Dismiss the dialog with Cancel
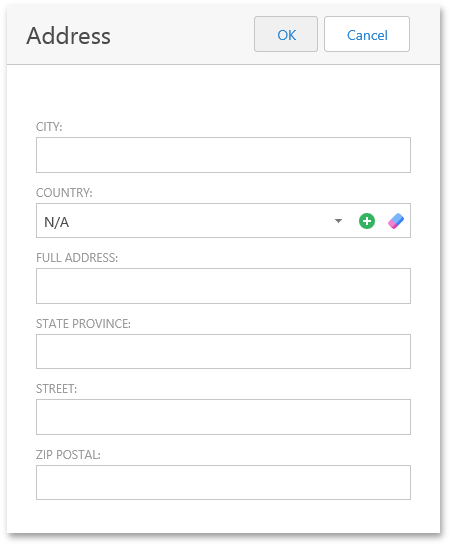This screenshot has height=548, width=453. [367, 34]
